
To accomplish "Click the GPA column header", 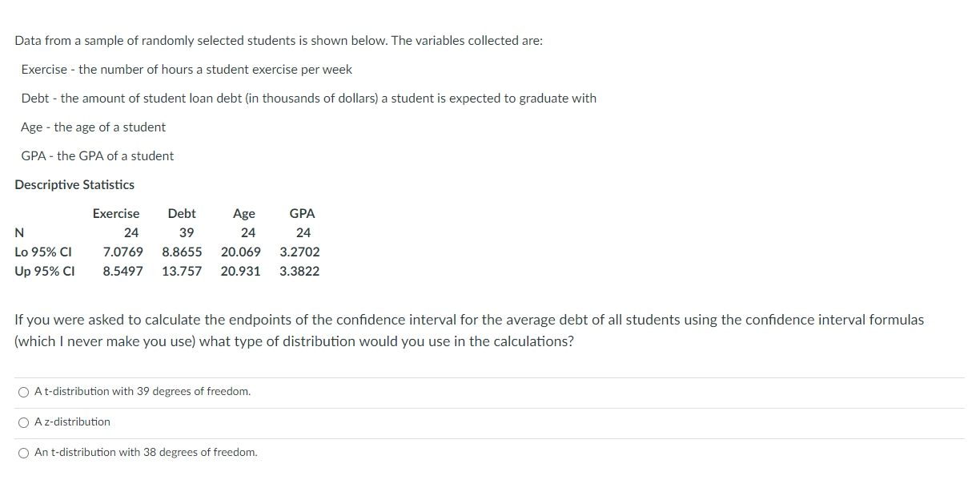I will 303,213.
